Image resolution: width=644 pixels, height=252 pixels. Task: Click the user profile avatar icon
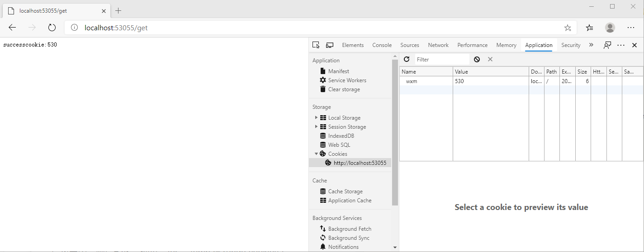(610, 28)
